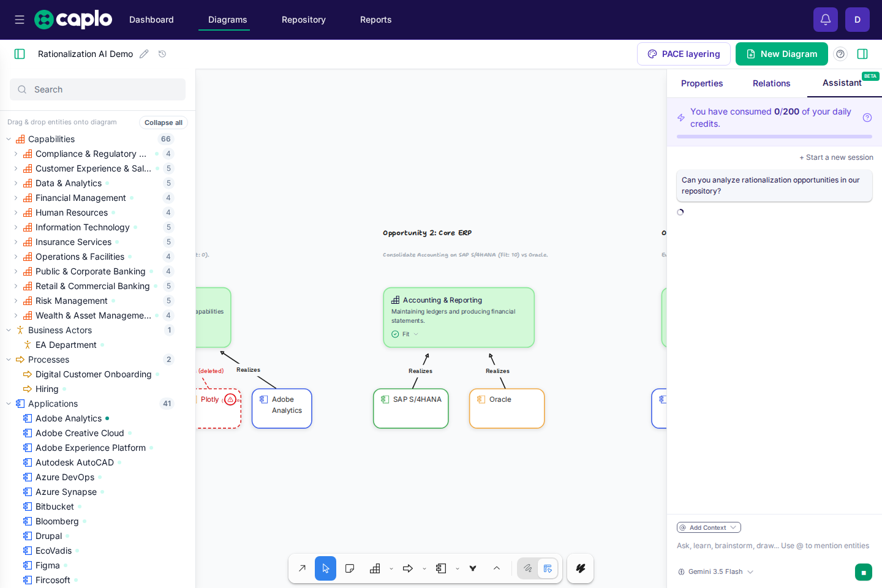882x588 pixels.
Task: Expand Data & Analytics capability
Action: pos(16,183)
